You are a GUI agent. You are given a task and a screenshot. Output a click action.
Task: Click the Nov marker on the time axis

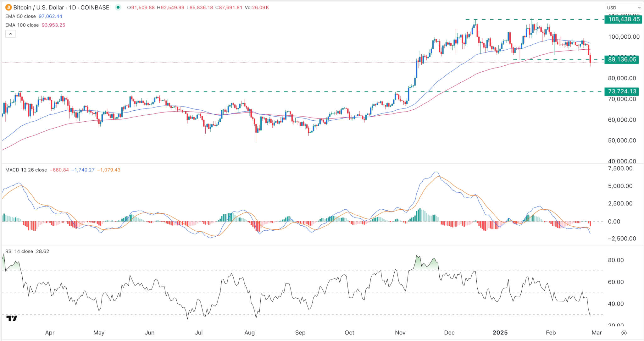[x=400, y=333]
